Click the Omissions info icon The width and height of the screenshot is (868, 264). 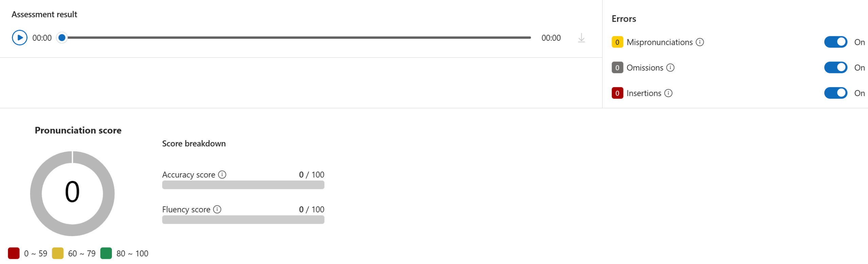click(670, 68)
